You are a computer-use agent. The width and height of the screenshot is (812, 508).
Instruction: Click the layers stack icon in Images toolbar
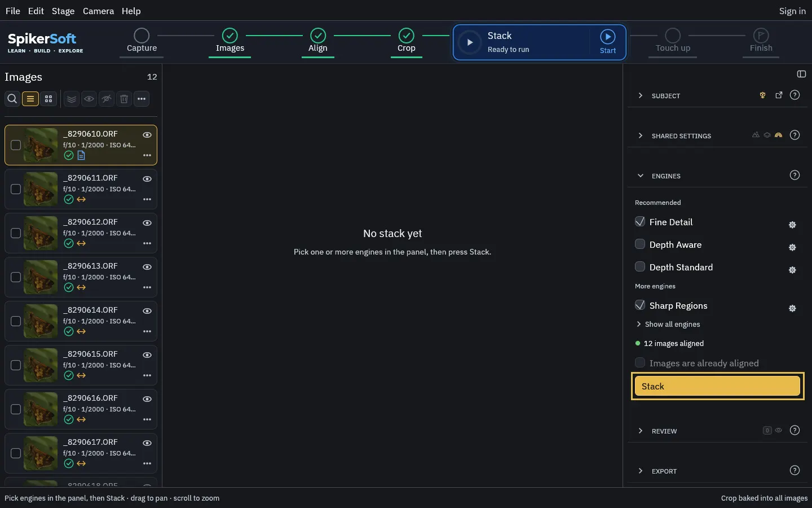tap(72, 99)
